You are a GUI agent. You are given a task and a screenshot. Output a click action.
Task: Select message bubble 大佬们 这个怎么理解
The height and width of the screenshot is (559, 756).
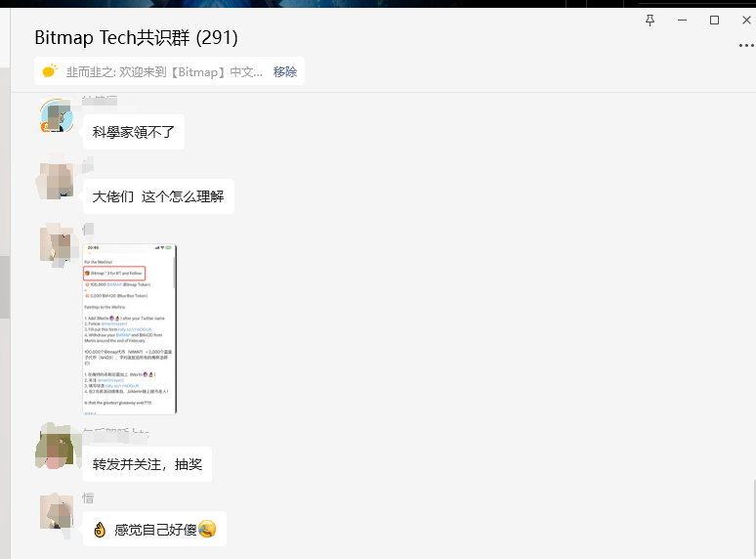[x=158, y=196]
